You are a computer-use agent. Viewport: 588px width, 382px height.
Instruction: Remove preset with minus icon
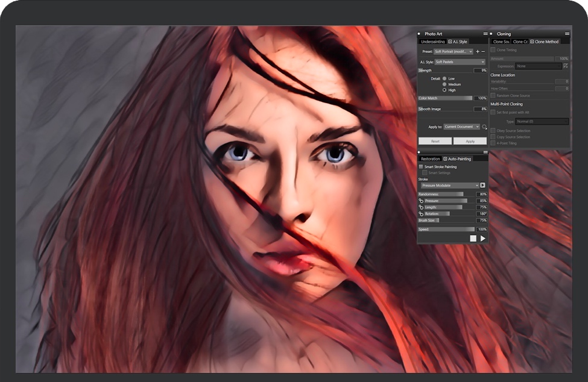[483, 52]
